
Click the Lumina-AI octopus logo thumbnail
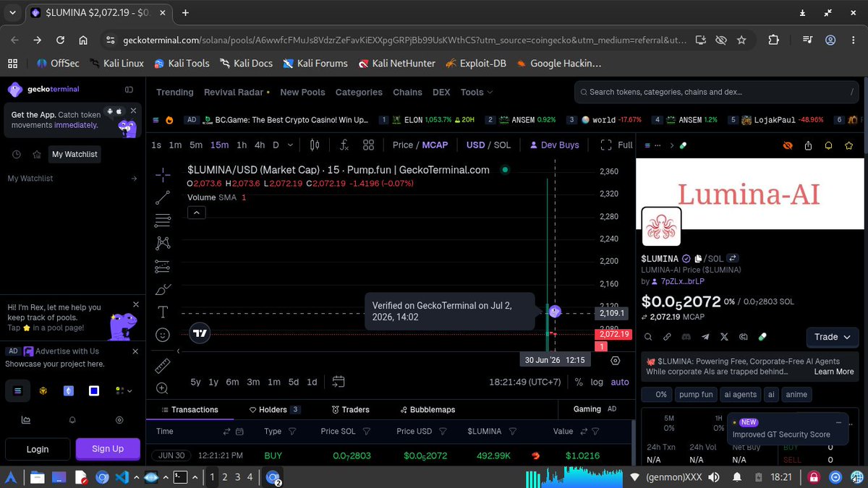tap(663, 227)
